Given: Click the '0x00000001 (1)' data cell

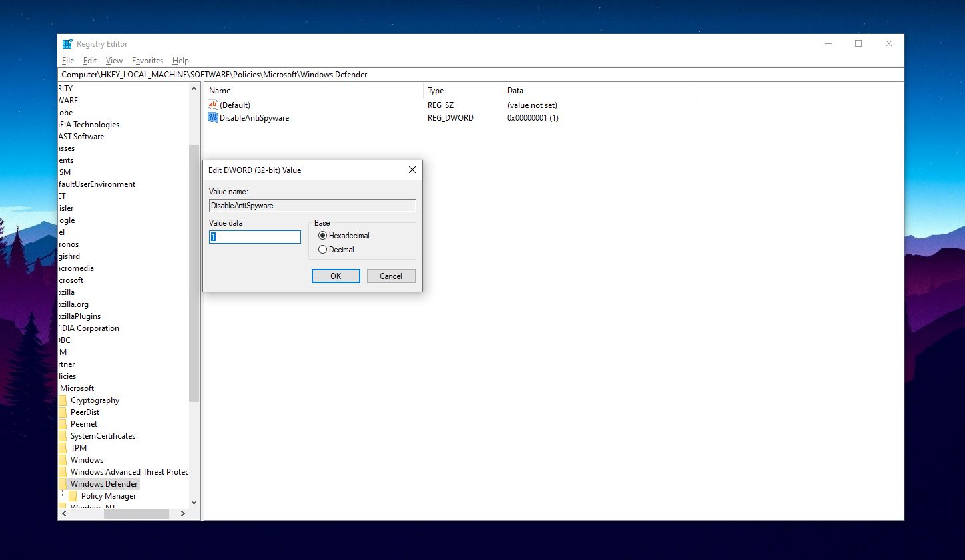Looking at the screenshot, I should (533, 118).
